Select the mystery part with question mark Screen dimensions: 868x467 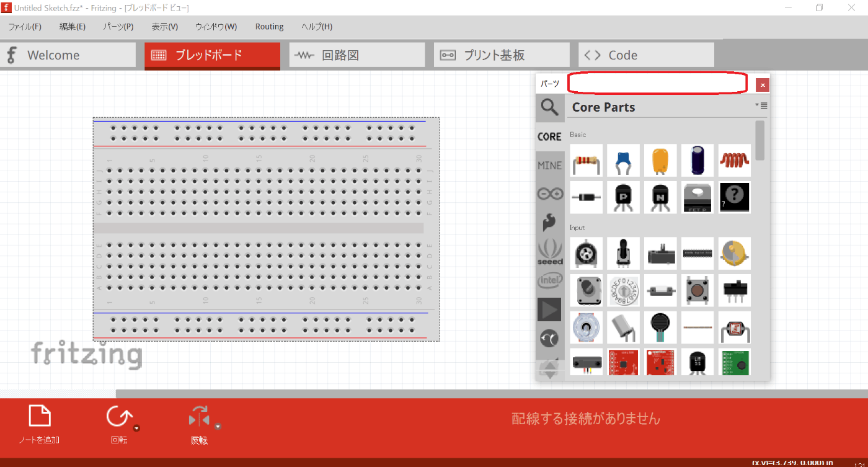[x=735, y=197]
